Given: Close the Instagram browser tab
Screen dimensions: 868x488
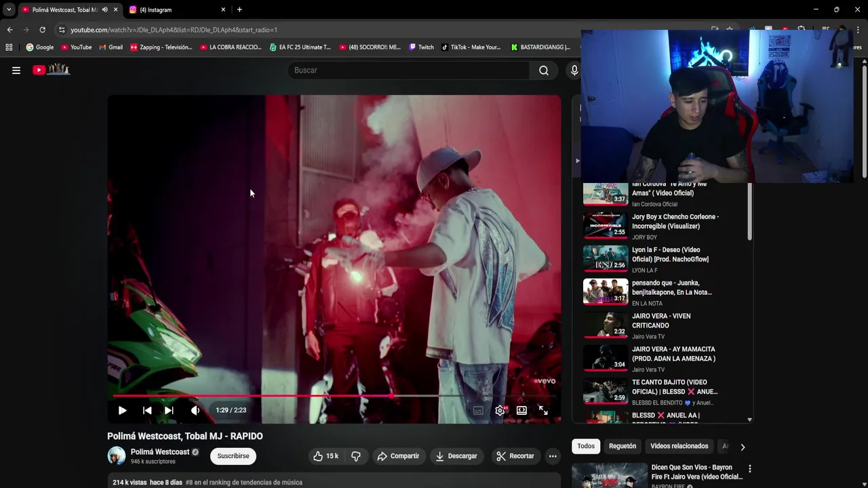Looking at the screenshot, I should [x=223, y=9].
